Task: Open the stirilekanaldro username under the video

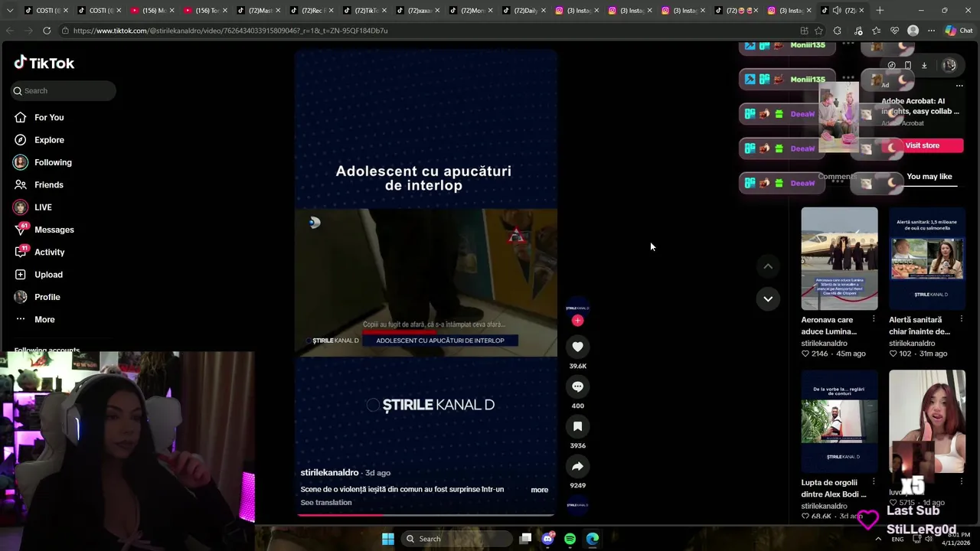Action: pos(329,473)
